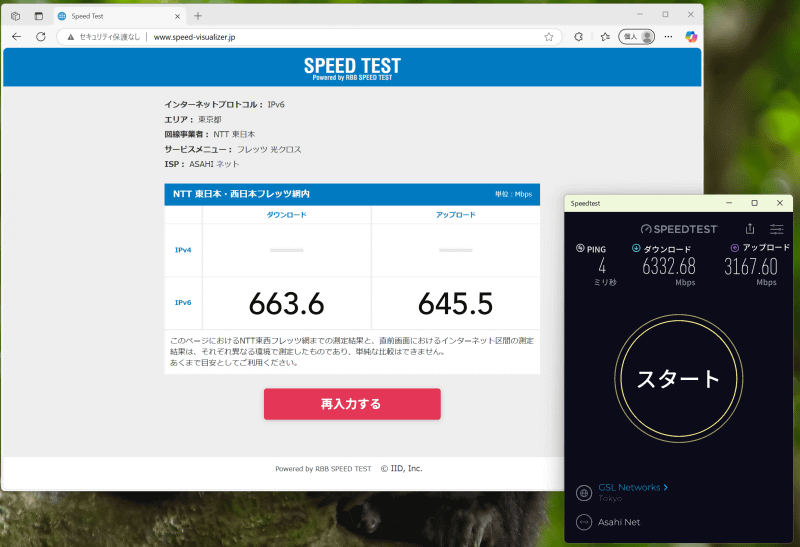Maximize the Speedtest app window

pyautogui.click(x=755, y=203)
